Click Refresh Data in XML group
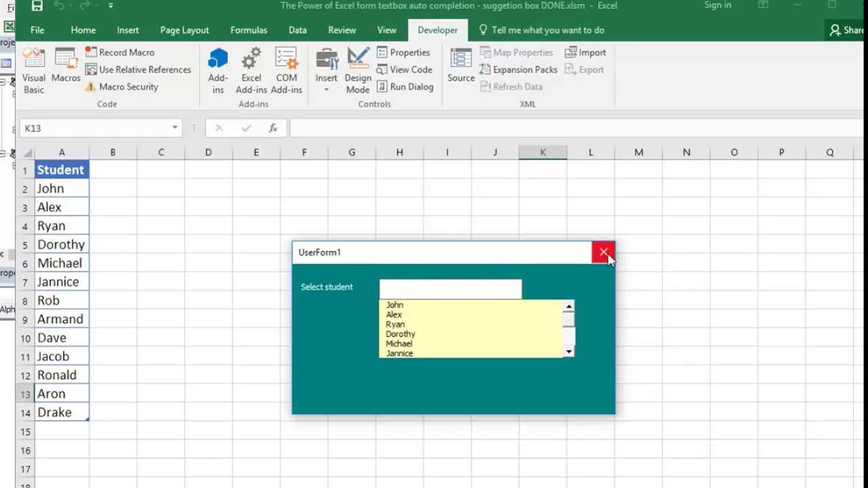This screenshot has height=488, width=868. click(511, 87)
